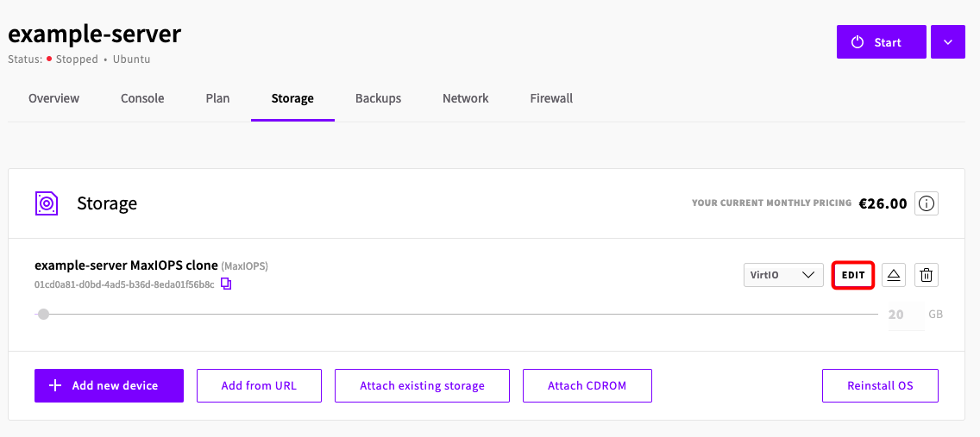This screenshot has width=980, height=437.
Task: Open the Backups tab
Action: 378,98
